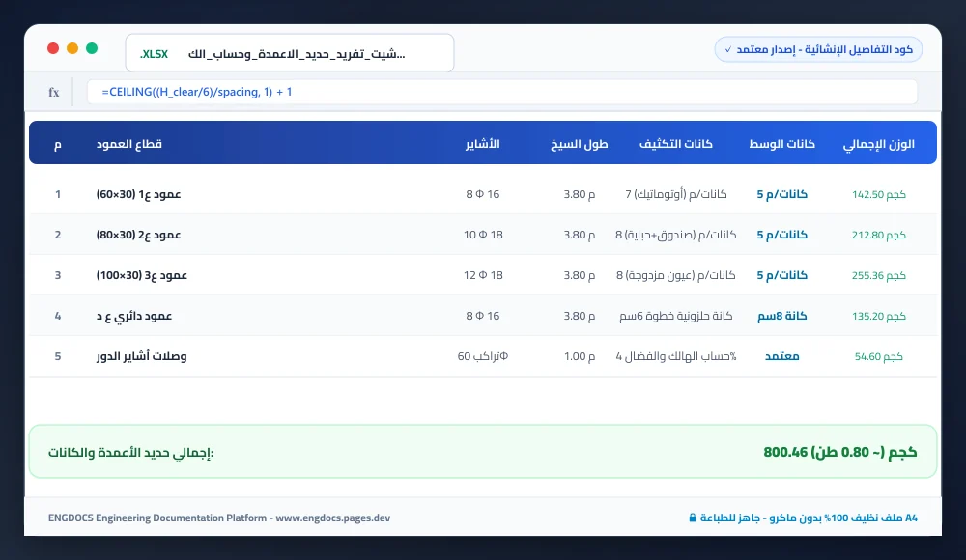The height and width of the screenshot is (560, 966).
Task: Select row 'عمود ع2 (30×80)'
Action: [x=483, y=235]
